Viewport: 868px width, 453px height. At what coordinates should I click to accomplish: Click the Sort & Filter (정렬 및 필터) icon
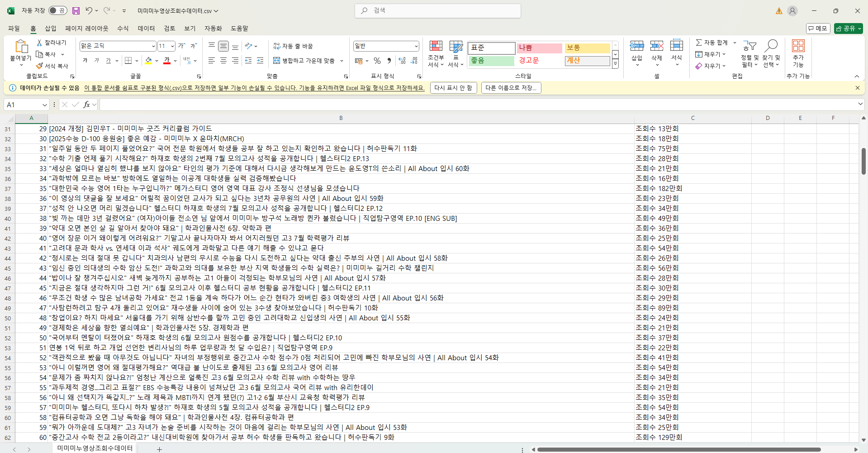coord(749,47)
